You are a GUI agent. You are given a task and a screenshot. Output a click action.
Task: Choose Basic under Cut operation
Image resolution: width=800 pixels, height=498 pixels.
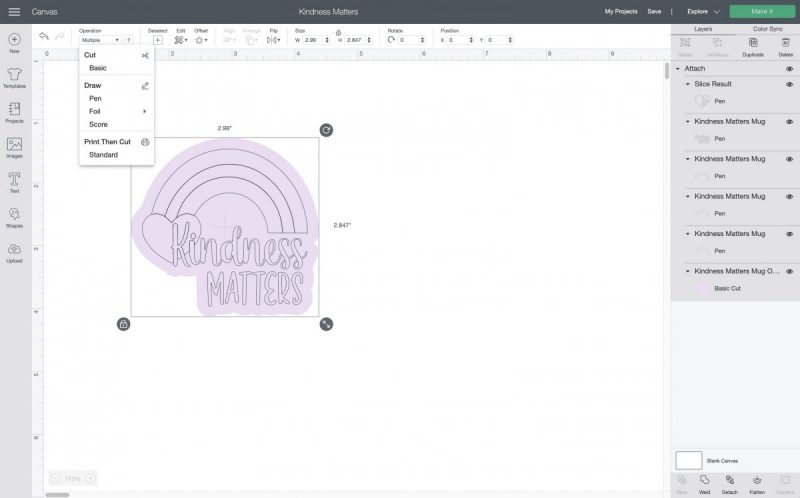coord(97,68)
